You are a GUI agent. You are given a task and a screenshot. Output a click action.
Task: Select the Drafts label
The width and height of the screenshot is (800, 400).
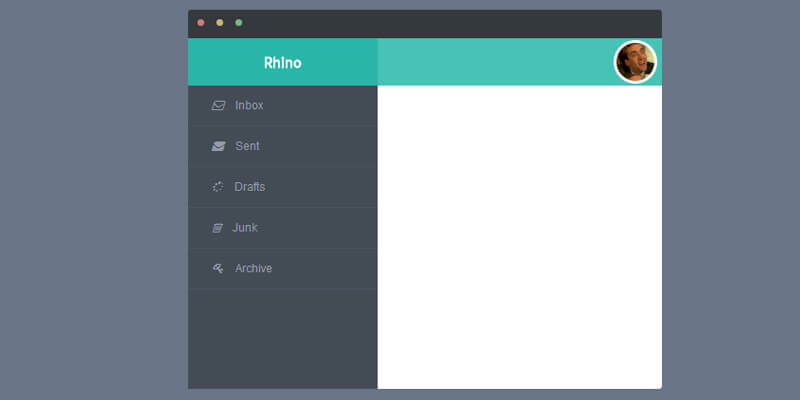(x=249, y=187)
